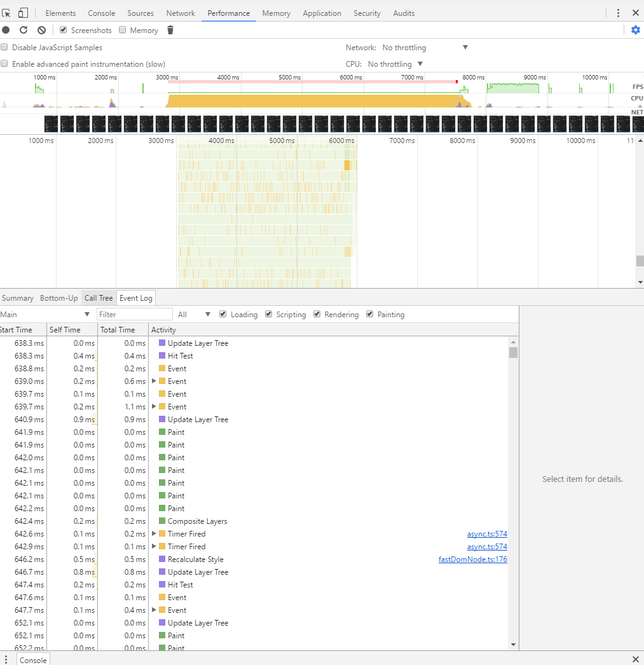This screenshot has height=665, width=644.
Task: Select the Recalculate Style row
Action: [254, 559]
